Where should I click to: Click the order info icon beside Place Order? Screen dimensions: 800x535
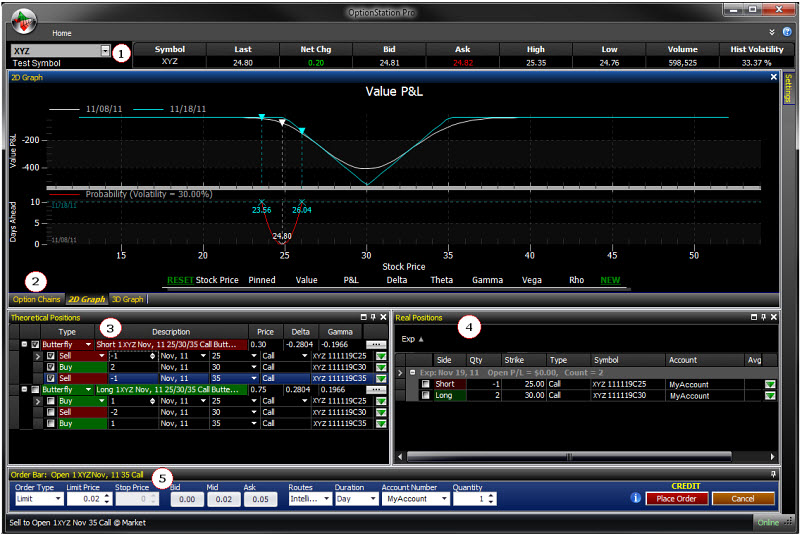point(636,498)
